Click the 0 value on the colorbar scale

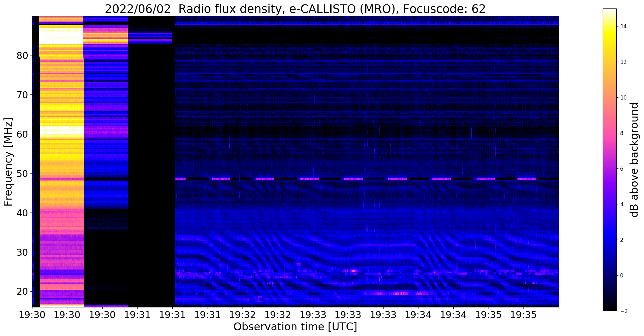[621, 276]
